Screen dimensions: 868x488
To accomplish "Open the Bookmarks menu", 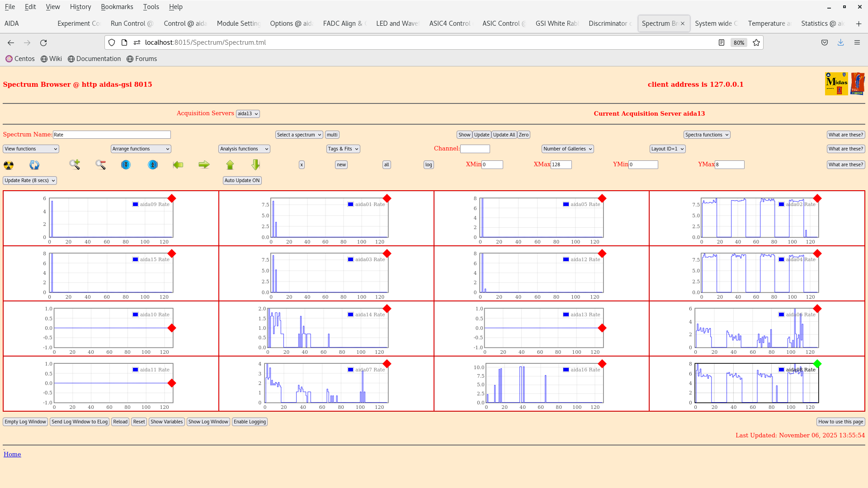I will (117, 6).
